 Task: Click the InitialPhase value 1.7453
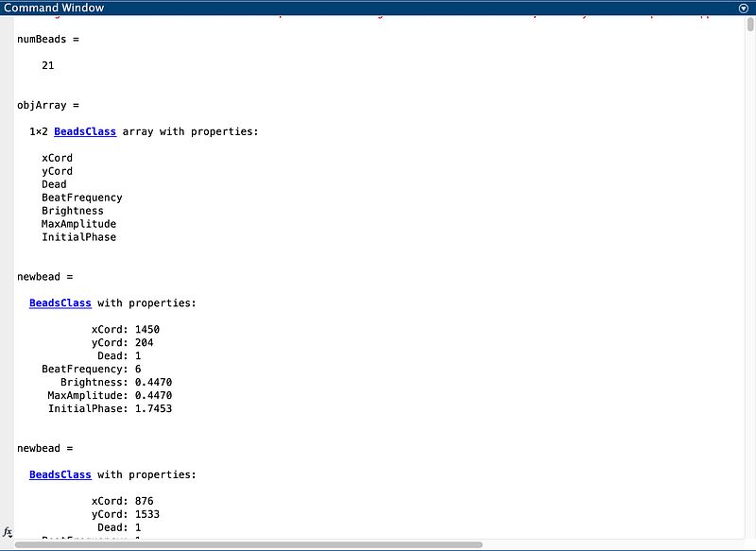coord(154,408)
